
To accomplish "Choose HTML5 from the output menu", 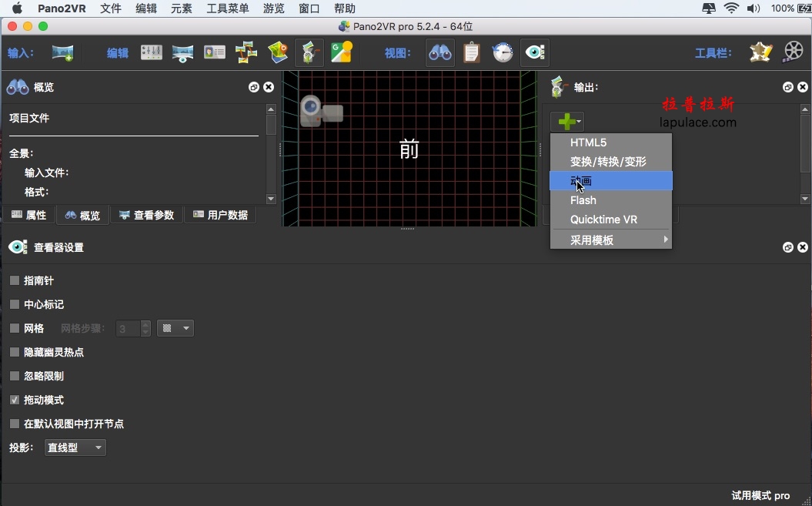I will [611, 142].
